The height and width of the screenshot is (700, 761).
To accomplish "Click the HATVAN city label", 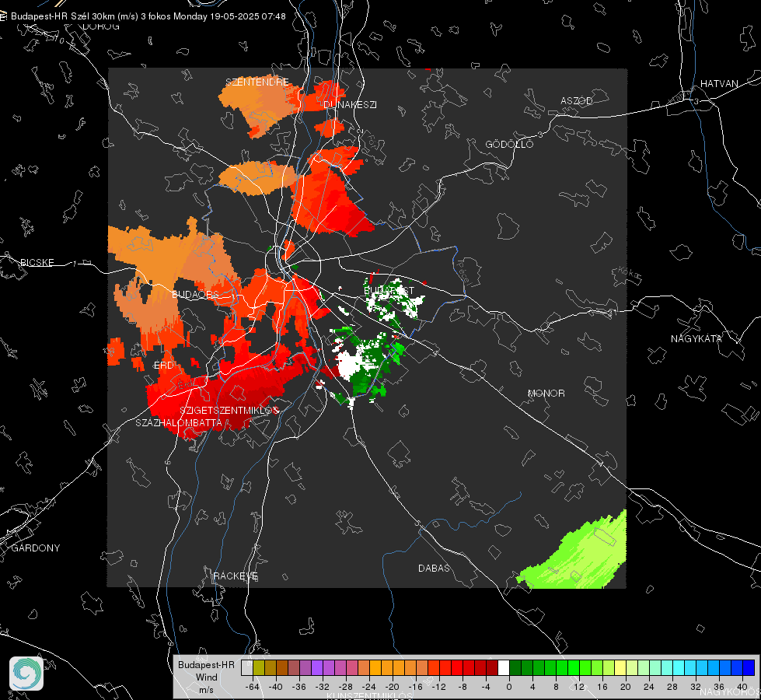I will (719, 83).
